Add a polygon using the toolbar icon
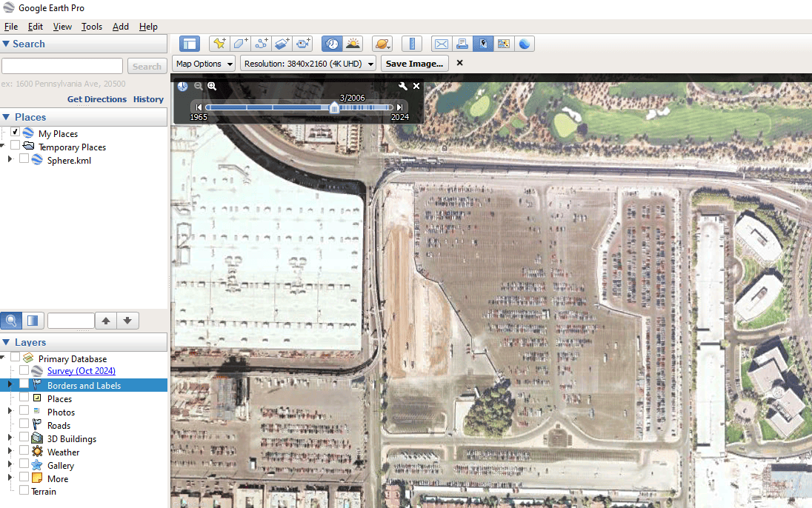 (240, 44)
